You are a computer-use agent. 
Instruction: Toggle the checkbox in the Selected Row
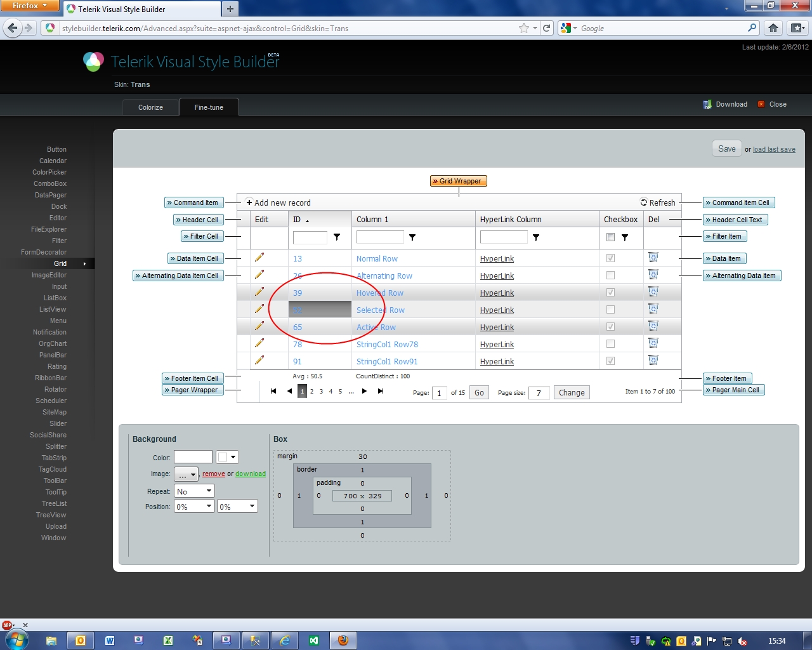click(x=610, y=310)
